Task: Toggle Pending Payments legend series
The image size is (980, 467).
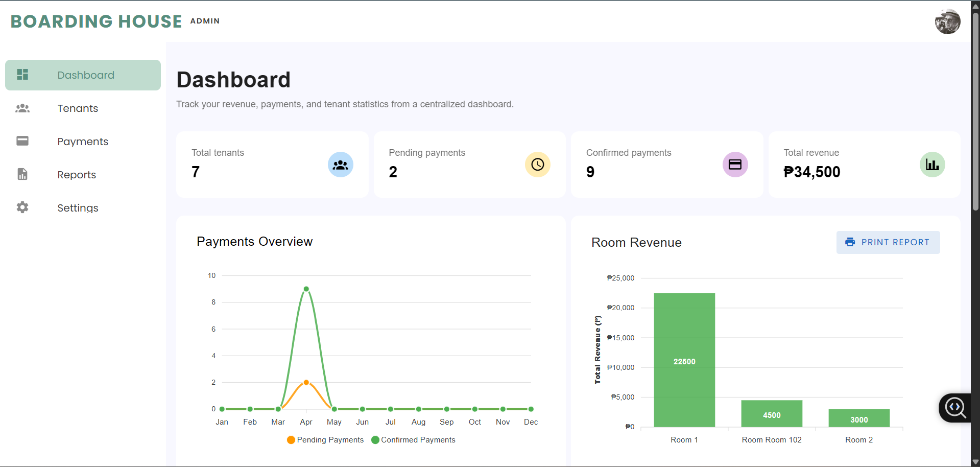Action: [x=325, y=440]
